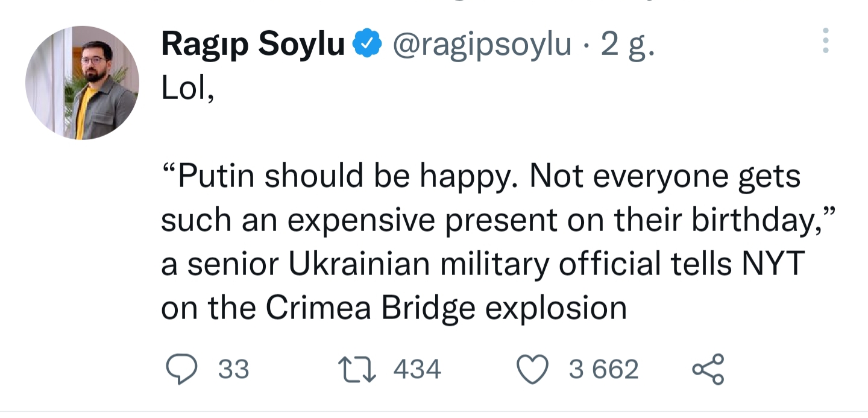The height and width of the screenshot is (418, 868).
Task: Open the share icon on the tweet
Action: click(x=708, y=369)
